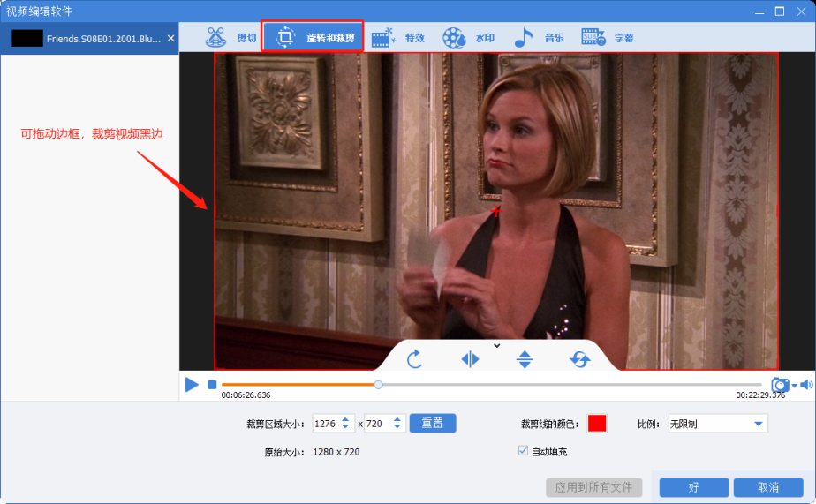Open the 比例 ratio dropdown
The width and height of the screenshot is (816, 504).
(718, 424)
